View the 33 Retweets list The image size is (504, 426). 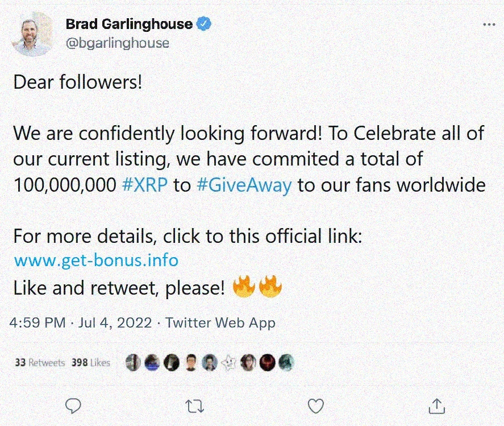pyautogui.click(x=40, y=363)
